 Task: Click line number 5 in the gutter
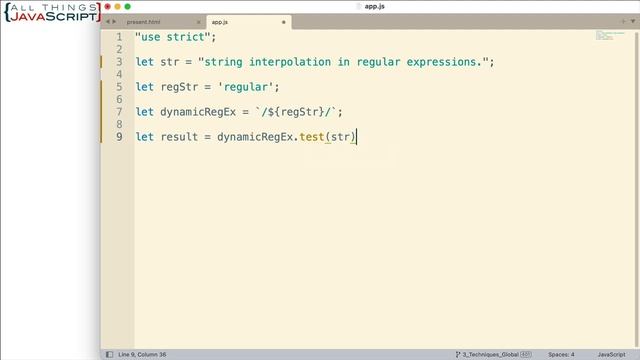119,87
